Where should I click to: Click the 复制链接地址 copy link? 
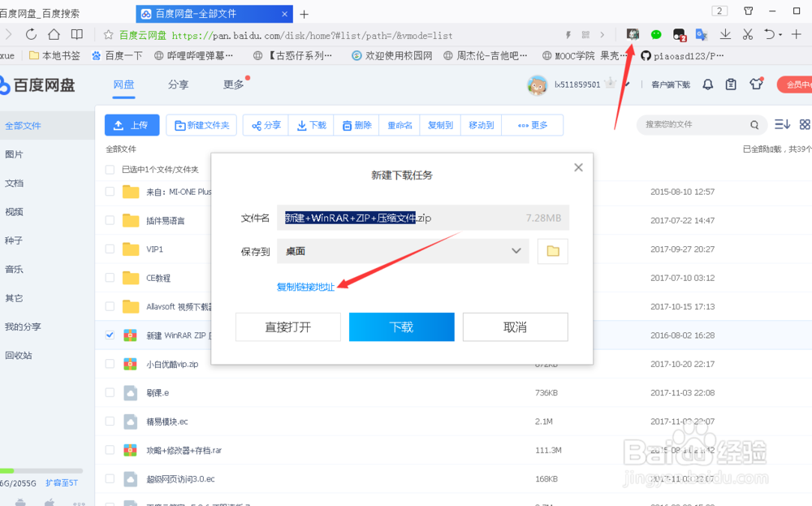click(306, 287)
